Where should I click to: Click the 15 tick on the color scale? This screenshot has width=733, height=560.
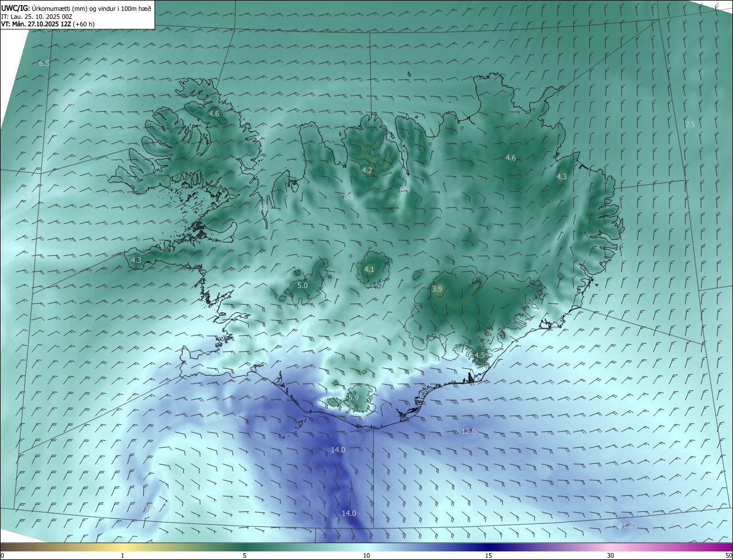488,555
